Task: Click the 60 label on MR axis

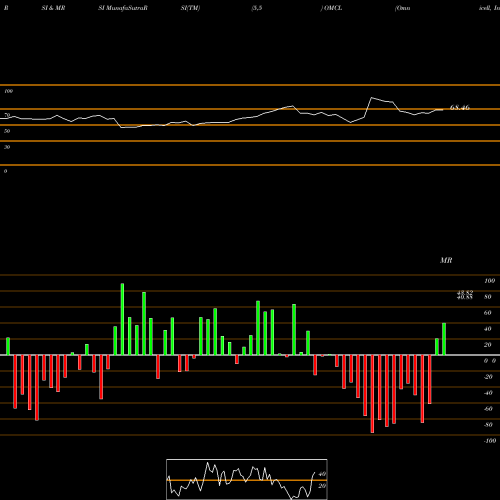Action: click(488, 313)
